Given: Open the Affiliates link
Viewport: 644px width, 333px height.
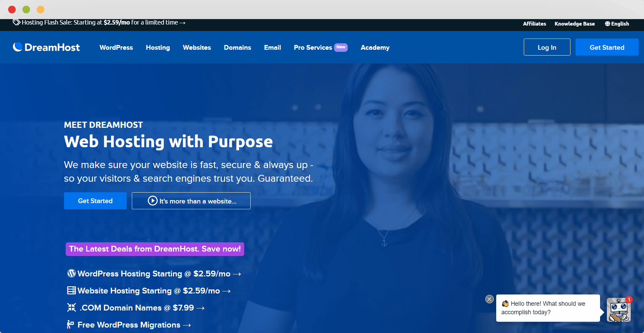Looking at the screenshot, I should pyautogui.click(x=534, y=24).
